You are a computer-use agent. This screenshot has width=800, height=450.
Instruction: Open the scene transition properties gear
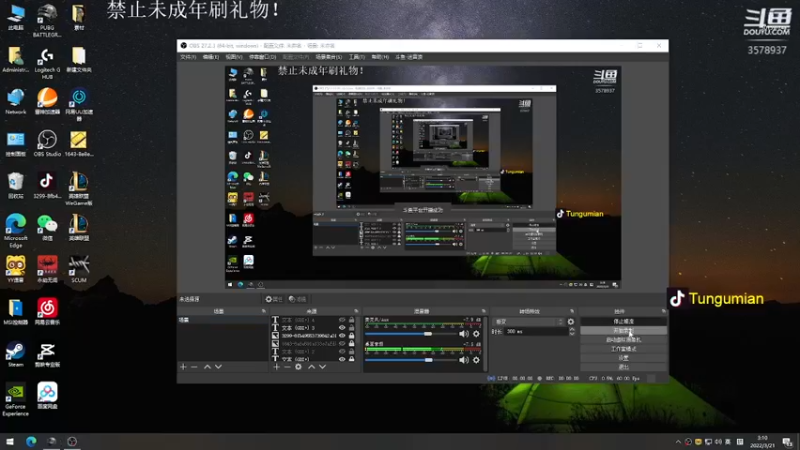(x=570, y=322)
